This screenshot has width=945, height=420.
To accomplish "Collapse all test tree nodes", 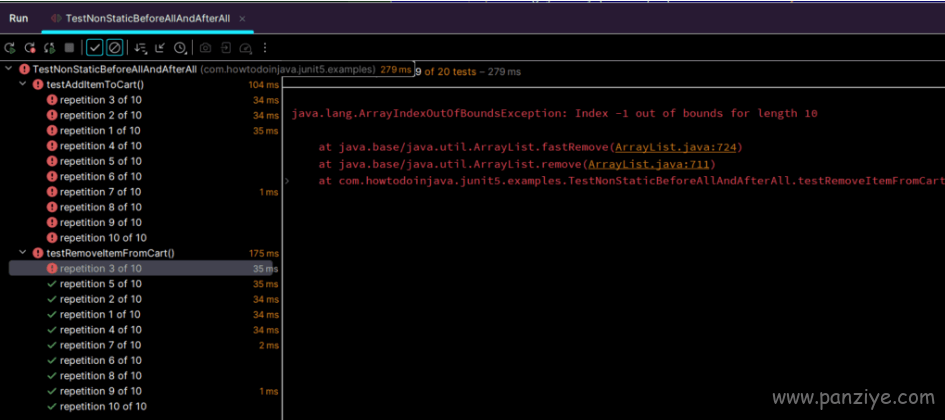I will coord(160,48).
